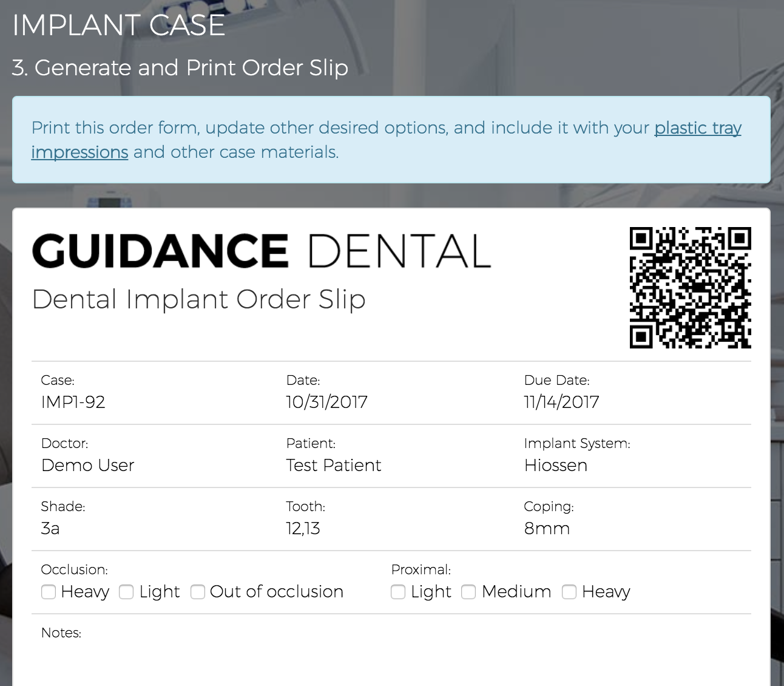Screen dimensions: 784x686
Task: Click the QR code image
Action: 690,288
